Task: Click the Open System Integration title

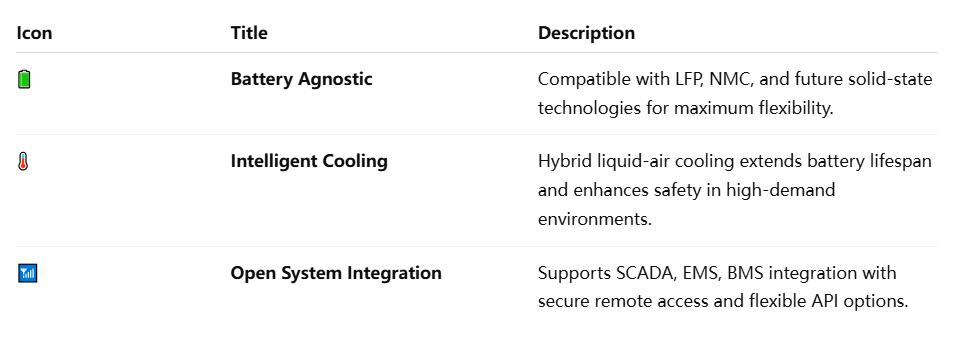Action: coord(336,273)
